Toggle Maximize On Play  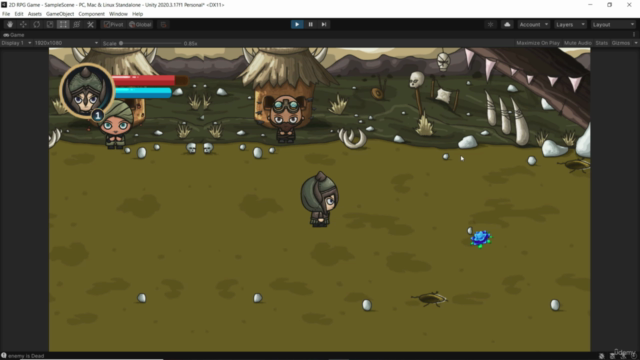538,43
